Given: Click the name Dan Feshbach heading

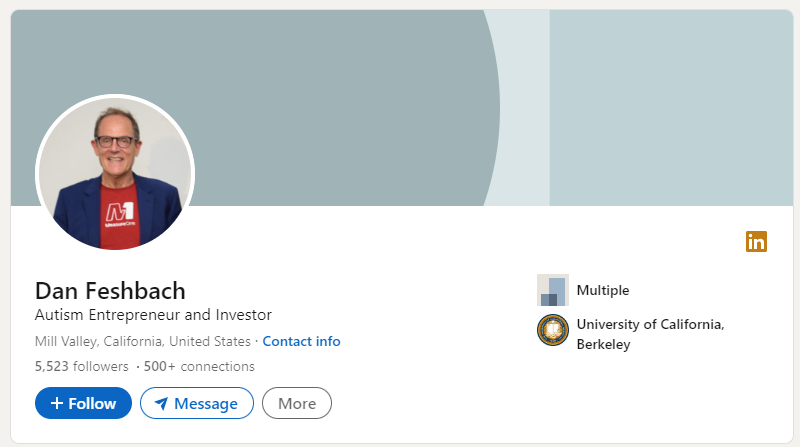Looking at the screenshot, I should tap(110, 291).
